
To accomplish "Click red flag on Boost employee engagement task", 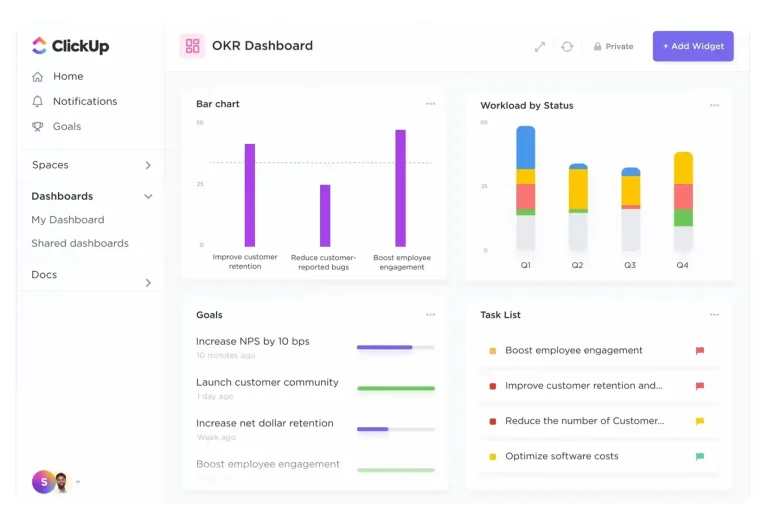I will click(700, 351).
